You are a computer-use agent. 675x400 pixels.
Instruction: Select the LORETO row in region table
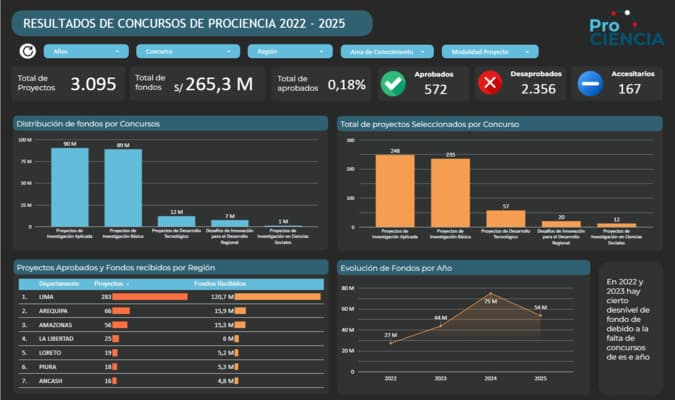click(171, 353)
